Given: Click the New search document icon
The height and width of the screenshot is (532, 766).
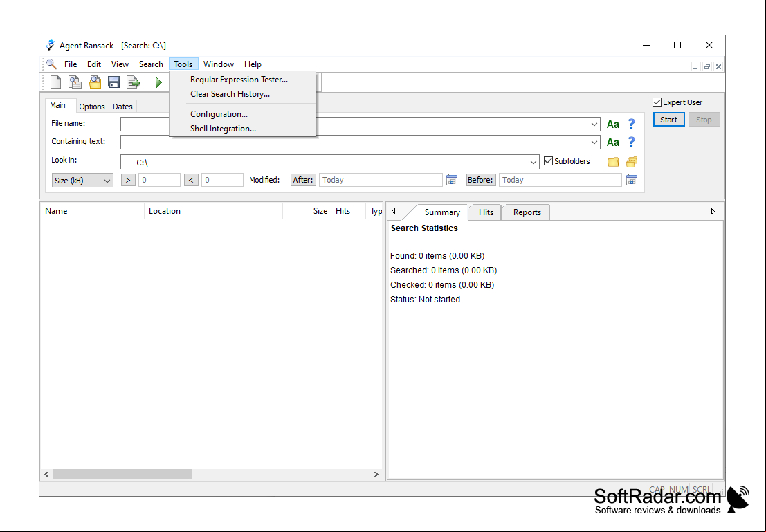Looking at the screenshot, I should tap(55, 82).
